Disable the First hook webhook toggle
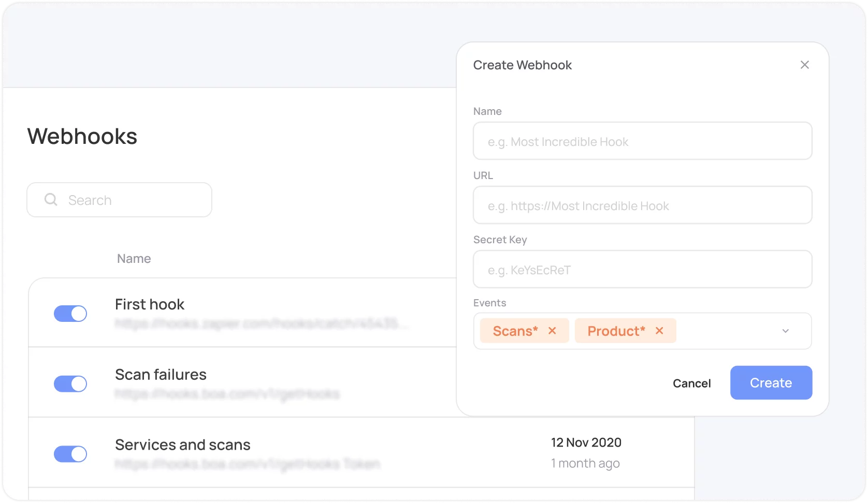 pos(70,314)
